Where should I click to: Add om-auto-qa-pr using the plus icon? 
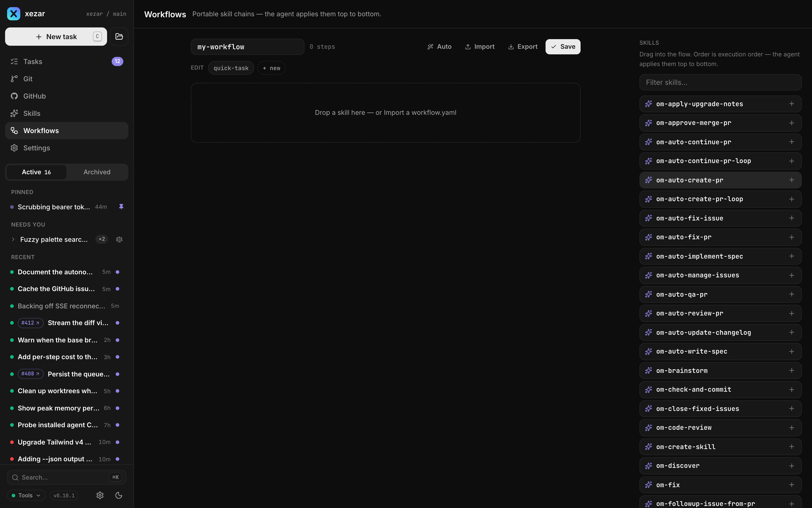791,294
